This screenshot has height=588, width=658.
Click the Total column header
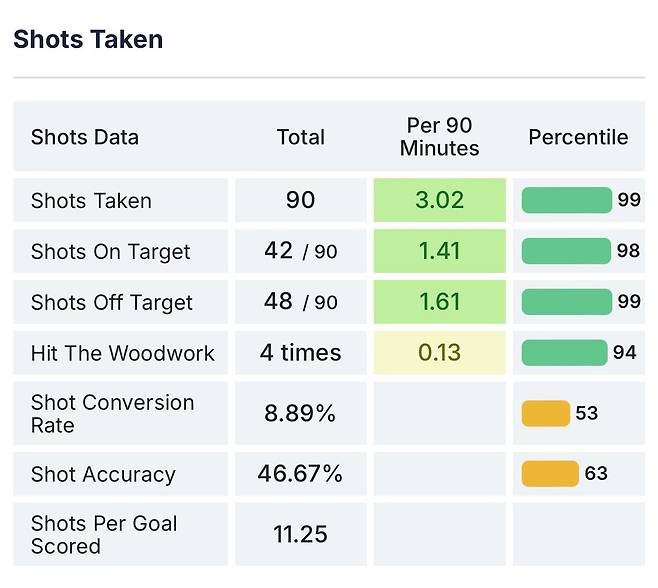[301, 137]
